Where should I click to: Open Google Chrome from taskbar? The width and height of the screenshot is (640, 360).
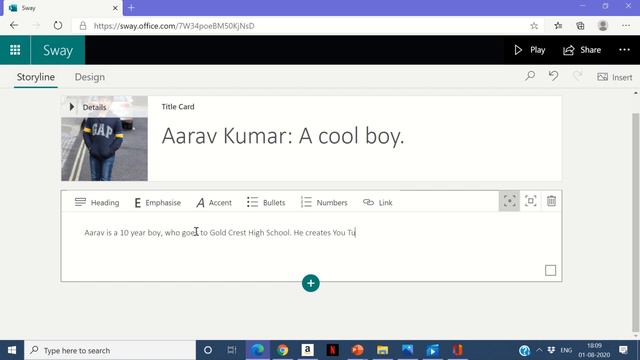tap(282, 350)
